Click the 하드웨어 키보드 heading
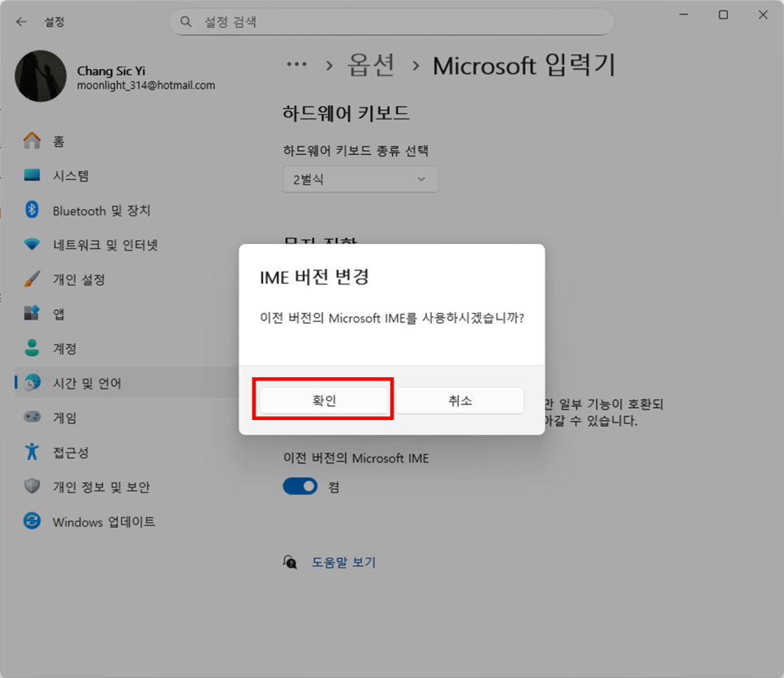Viewport: 784px width, 678px height. pos(346,114)
